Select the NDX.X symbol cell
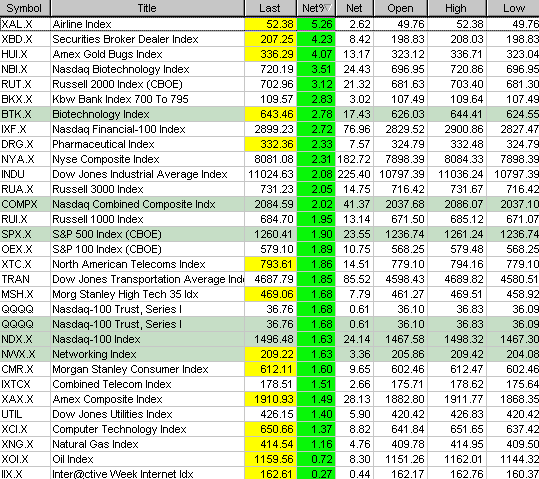 25,339
